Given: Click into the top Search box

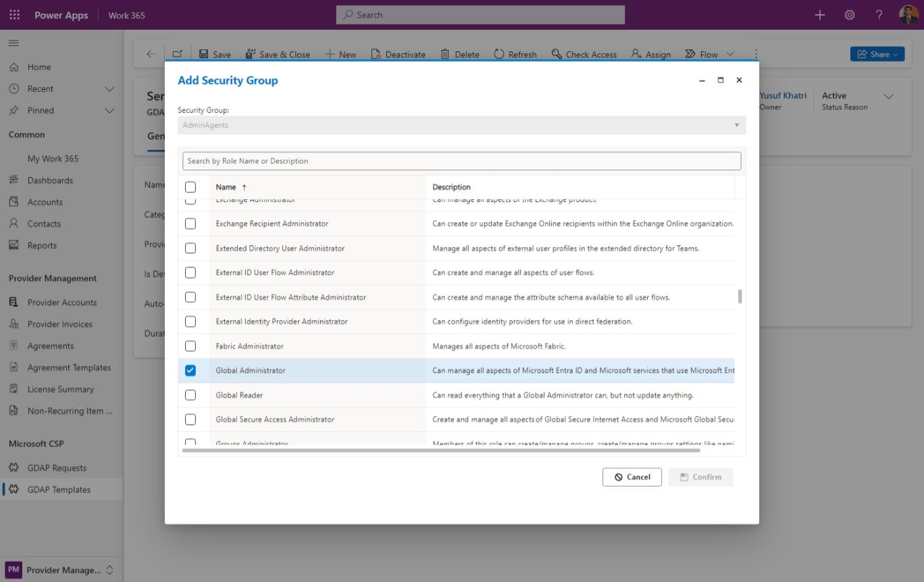Looking at the screenshot, I should pyautogui.click(x=480, y=15).
